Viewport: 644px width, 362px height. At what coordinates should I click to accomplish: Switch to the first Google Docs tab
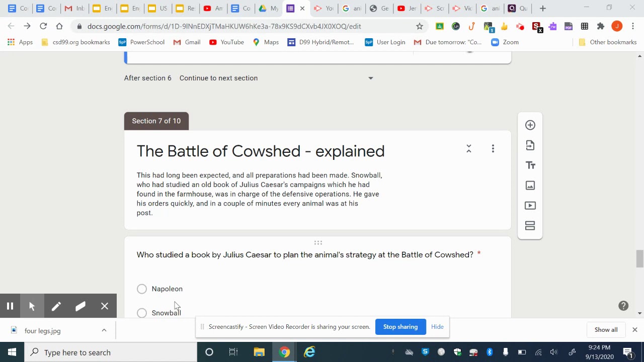(x=18, y=9)
